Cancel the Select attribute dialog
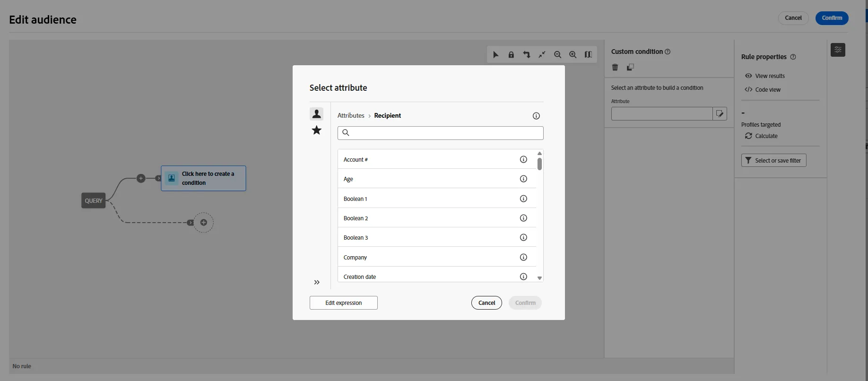The image size is (868, 381). point(486,303)
